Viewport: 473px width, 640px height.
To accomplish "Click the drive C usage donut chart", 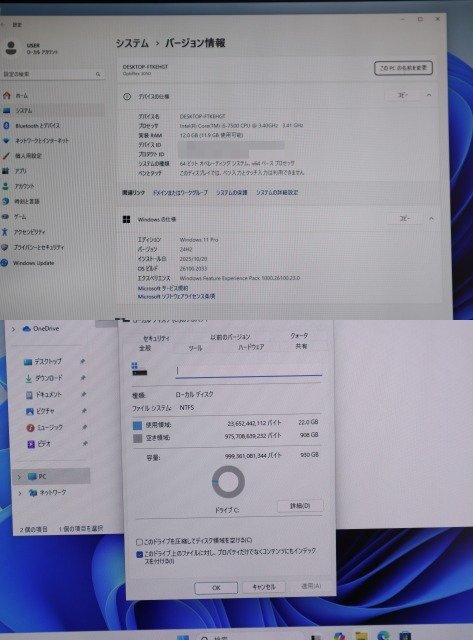I will coord(228,482).
